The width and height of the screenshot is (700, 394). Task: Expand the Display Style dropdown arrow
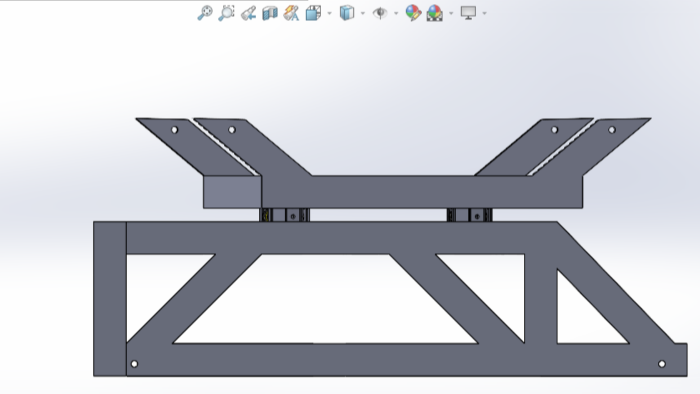362,13
